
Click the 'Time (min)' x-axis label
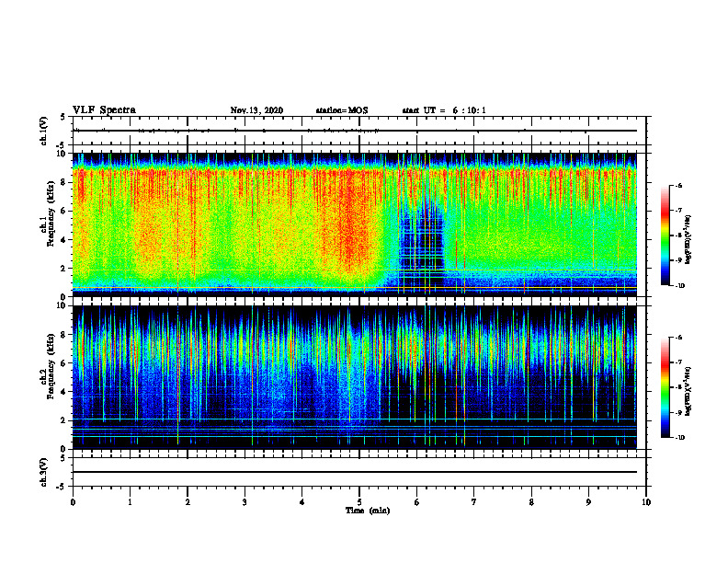click(x=368, y=511)
